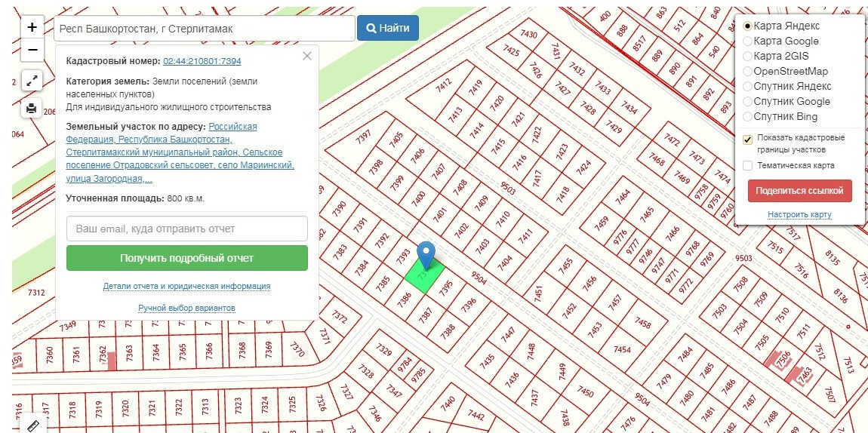Click map parcel labeled 7321
The width and height of the screenshot is (868, 433).
[151, 408]
